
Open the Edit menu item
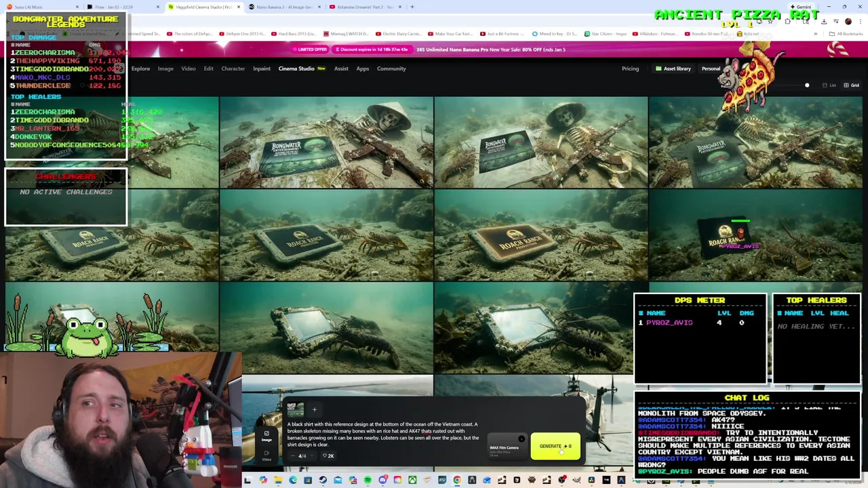(x=208, y=68)
